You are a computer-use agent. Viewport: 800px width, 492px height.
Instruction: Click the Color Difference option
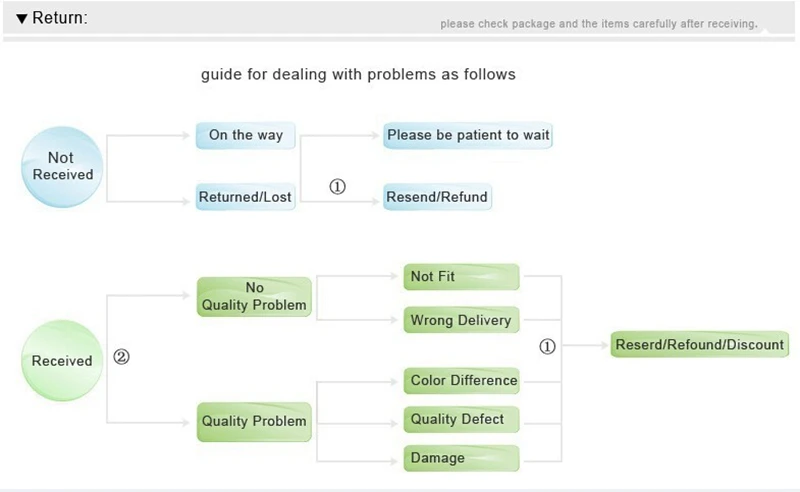tap(461, 380)
